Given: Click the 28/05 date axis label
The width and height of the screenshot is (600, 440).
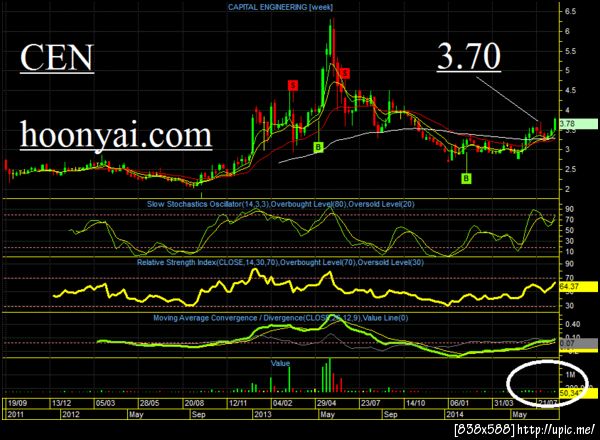Looking at the screenshot, I should tap(149, 403).
